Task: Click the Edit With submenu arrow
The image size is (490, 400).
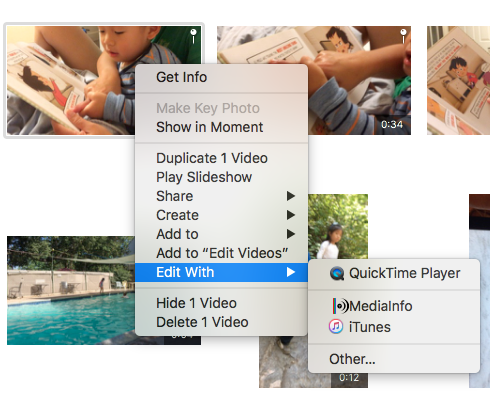Action: click(x=291, y=272)
